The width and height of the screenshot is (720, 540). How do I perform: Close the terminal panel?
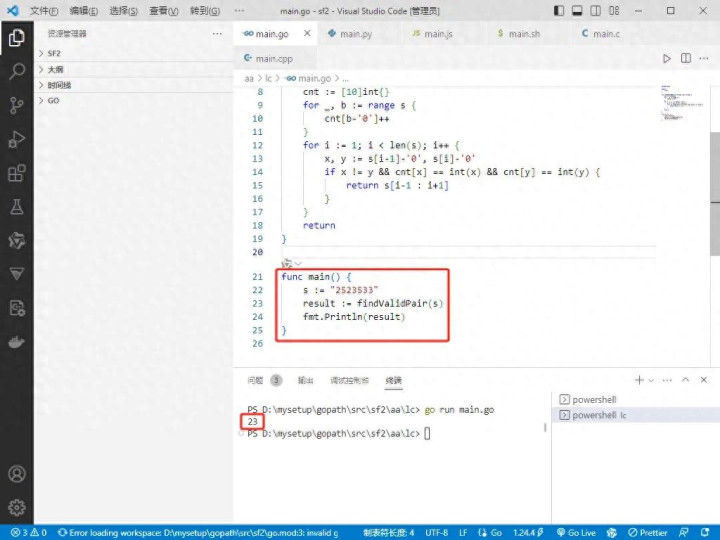[x=703, y=380]
